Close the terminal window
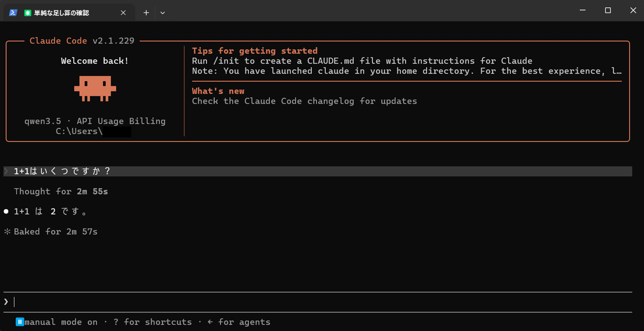 tap(633, 10)
